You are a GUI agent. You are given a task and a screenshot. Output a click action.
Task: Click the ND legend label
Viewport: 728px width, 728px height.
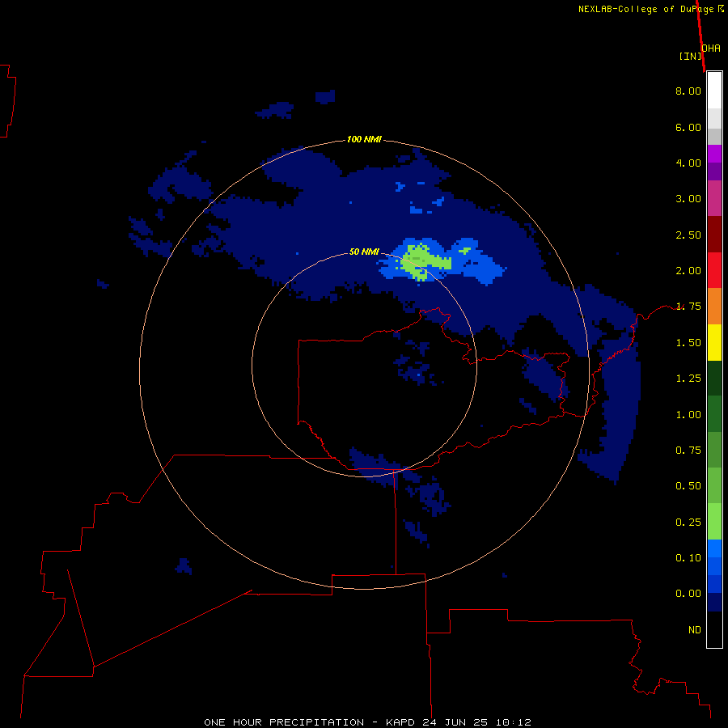click(x=695, y=630)
